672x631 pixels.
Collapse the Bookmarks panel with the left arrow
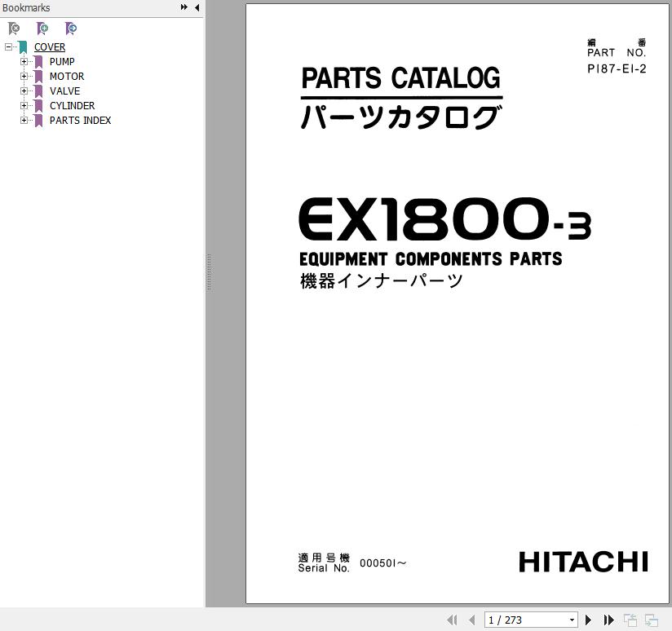pos(197,7)
